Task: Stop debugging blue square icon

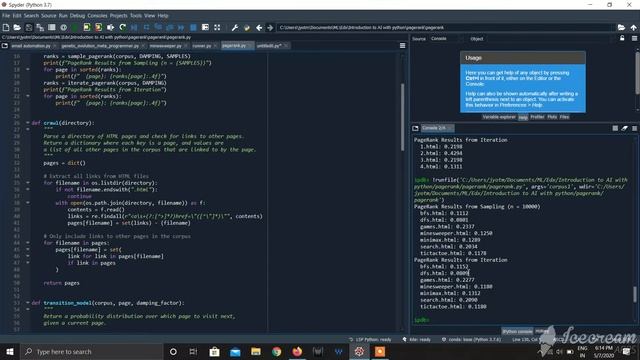Action: (193, 27)
